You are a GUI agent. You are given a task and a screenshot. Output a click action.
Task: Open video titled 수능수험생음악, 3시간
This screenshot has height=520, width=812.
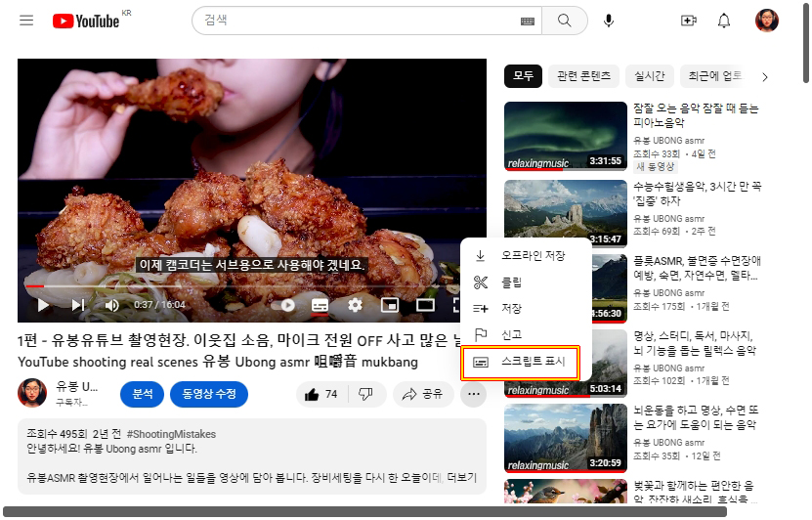click(x=698, y=194)
